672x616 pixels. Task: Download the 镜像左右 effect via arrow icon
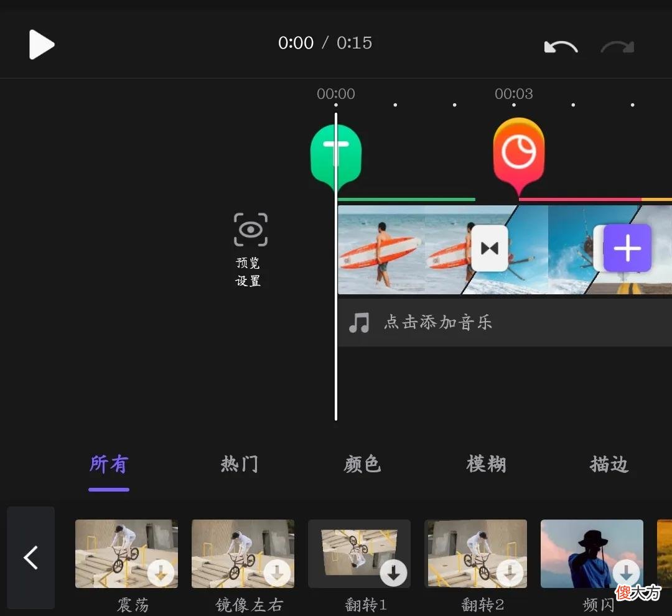277,573
